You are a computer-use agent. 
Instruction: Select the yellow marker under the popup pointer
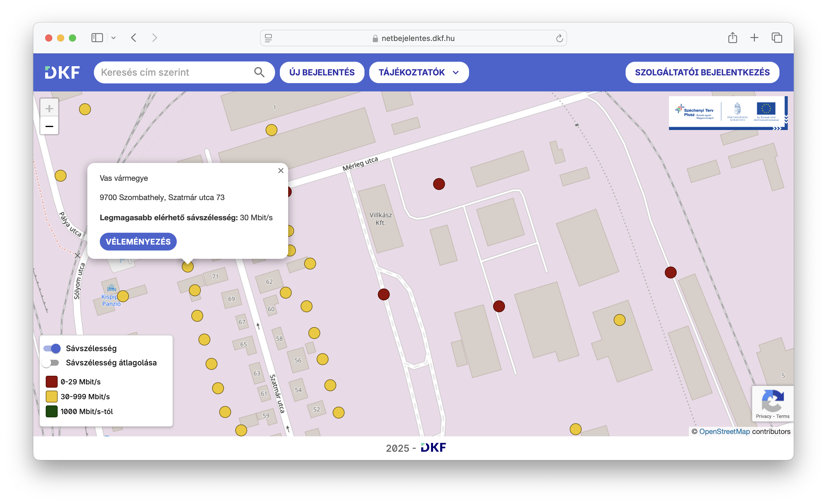(188, 267)
